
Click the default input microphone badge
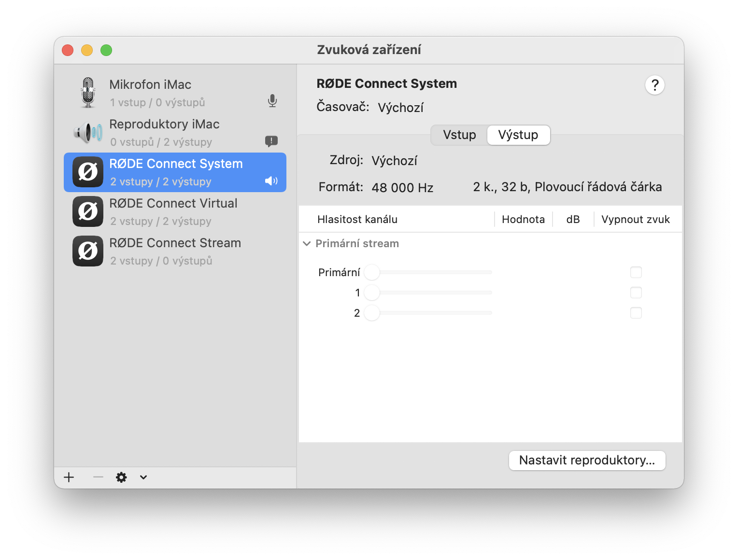pos(272,101)
